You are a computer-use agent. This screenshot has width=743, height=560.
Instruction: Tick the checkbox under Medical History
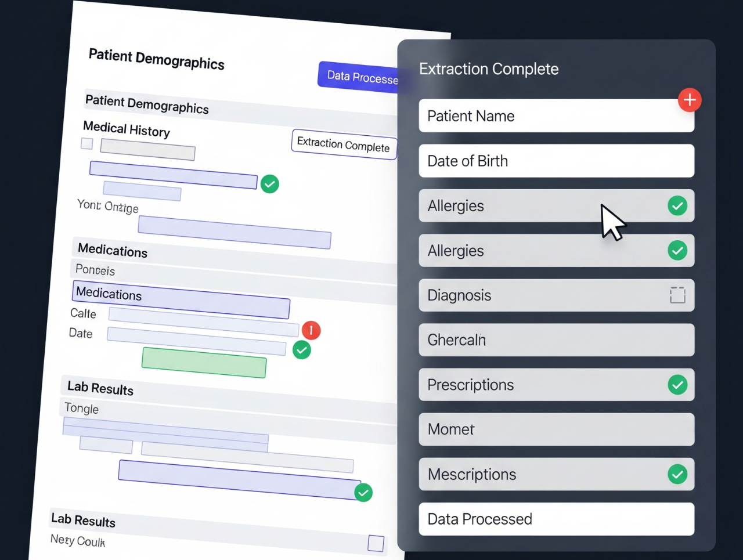(87, 143)
